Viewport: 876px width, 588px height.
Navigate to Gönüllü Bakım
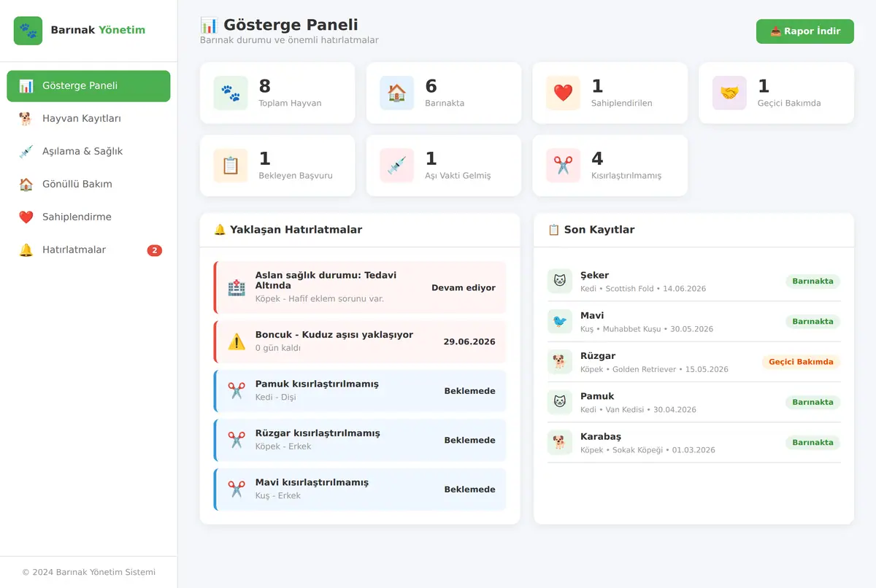[88, 185]
